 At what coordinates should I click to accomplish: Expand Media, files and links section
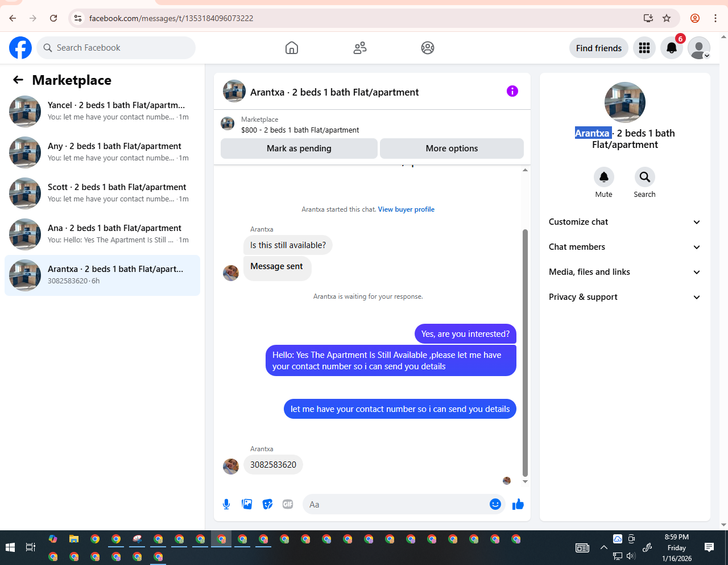tap(624, 272)
